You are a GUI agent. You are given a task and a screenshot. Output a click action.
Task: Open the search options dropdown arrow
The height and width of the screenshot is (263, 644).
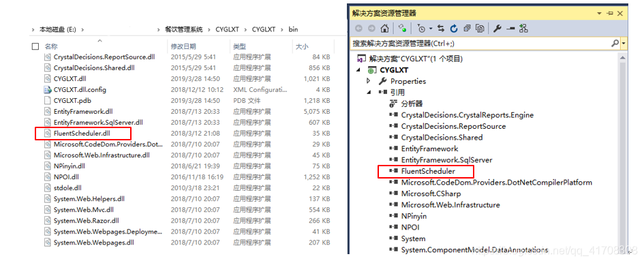(624, 43)
